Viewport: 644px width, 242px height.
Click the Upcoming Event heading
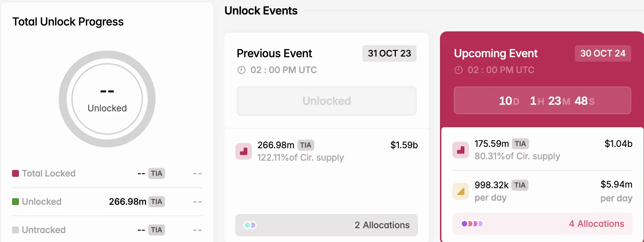(495, 53)
